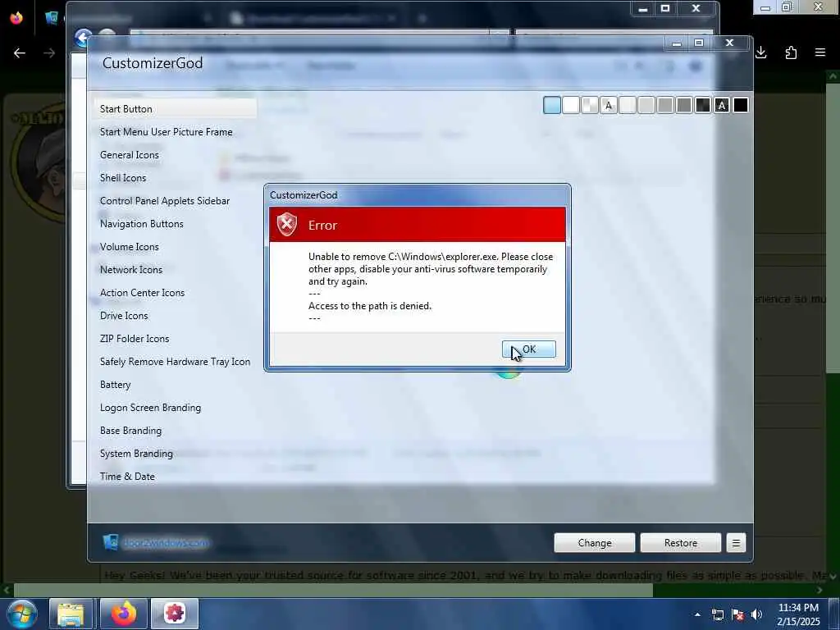Image resolution: width=840 pixels, height=630 pixels.
Task: Open Safely Remove Hardware Tray Icon section
Action: (175, 362)
